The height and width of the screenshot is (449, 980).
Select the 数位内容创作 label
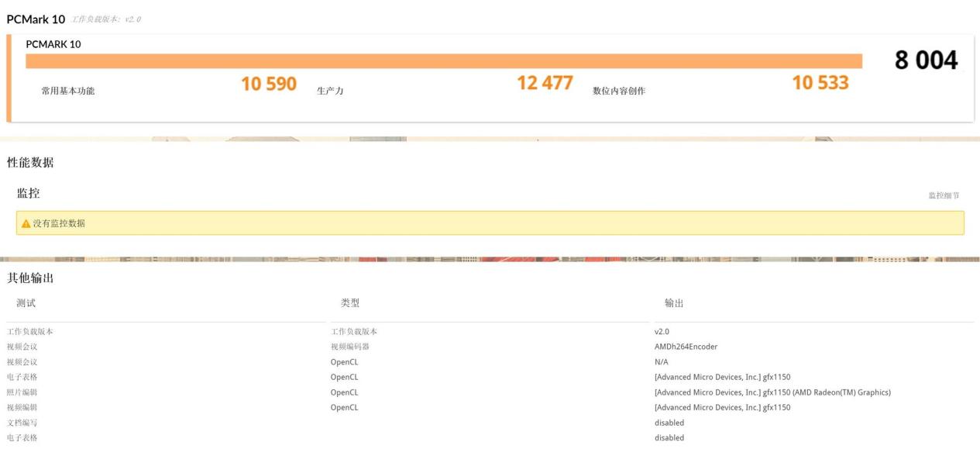(619, 91)
